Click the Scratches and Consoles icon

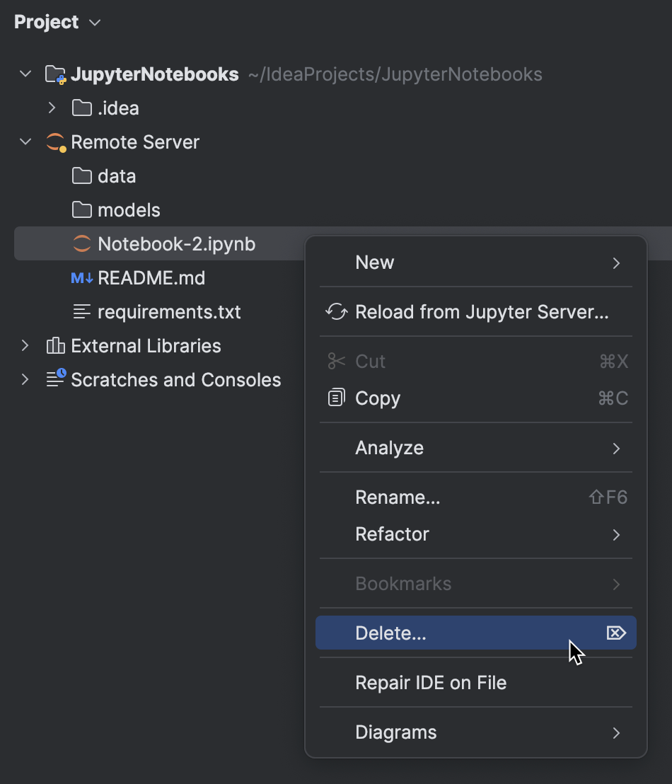point(56,379)
